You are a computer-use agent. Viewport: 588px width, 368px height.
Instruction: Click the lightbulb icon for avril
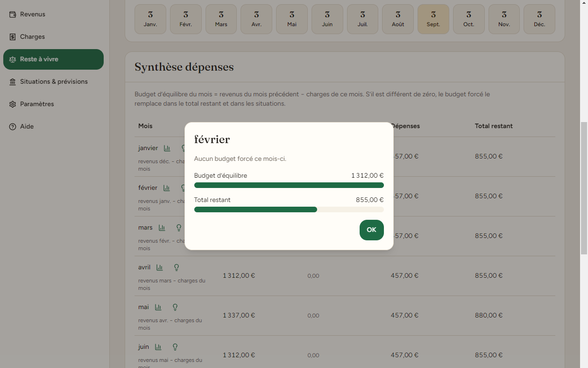coord(177,267)
